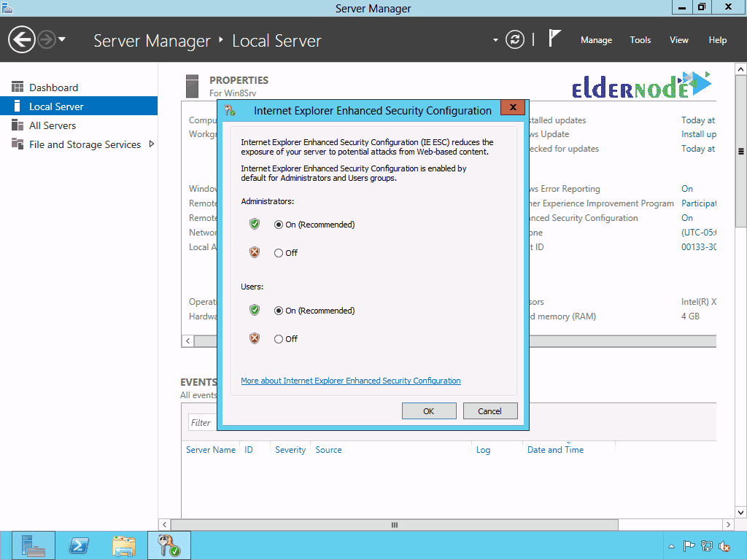747x560 pixels.
Task: Set Administrators IE ESC to On (Recommended)
Action: point(314,225)
